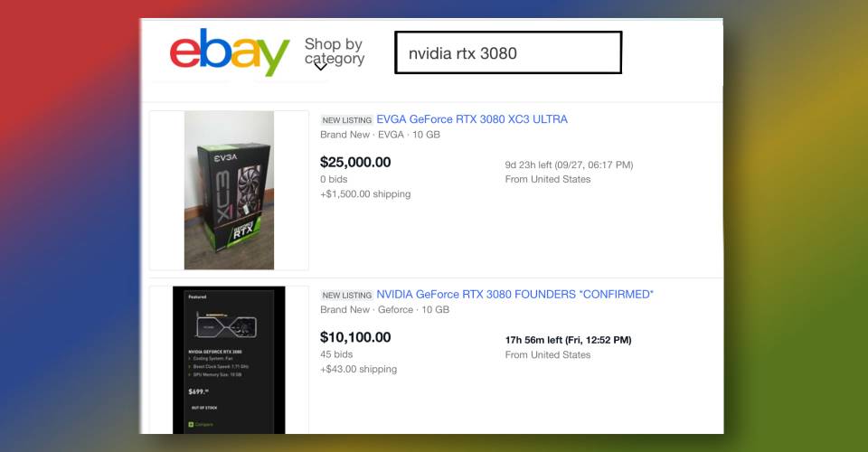This screenshot has height=452, width=868.
Task: Click the NEW LISTING badge on the Founders item
Action: (347, 296)
